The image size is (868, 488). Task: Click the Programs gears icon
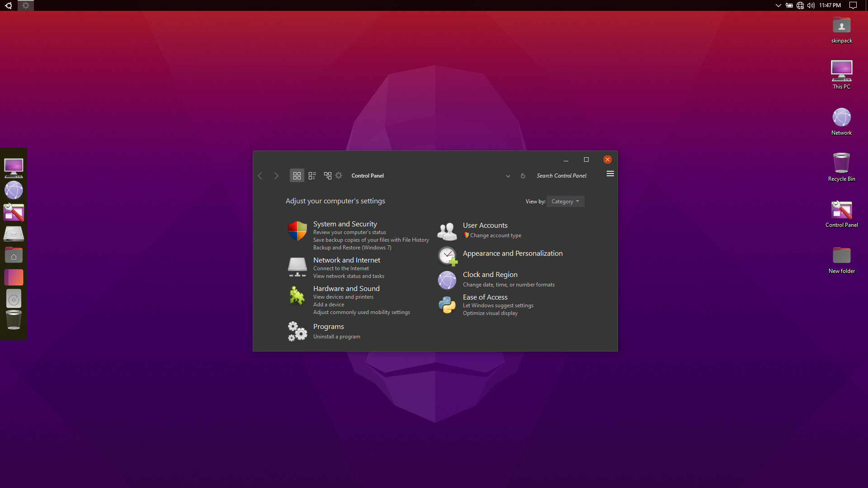[297, 331]
